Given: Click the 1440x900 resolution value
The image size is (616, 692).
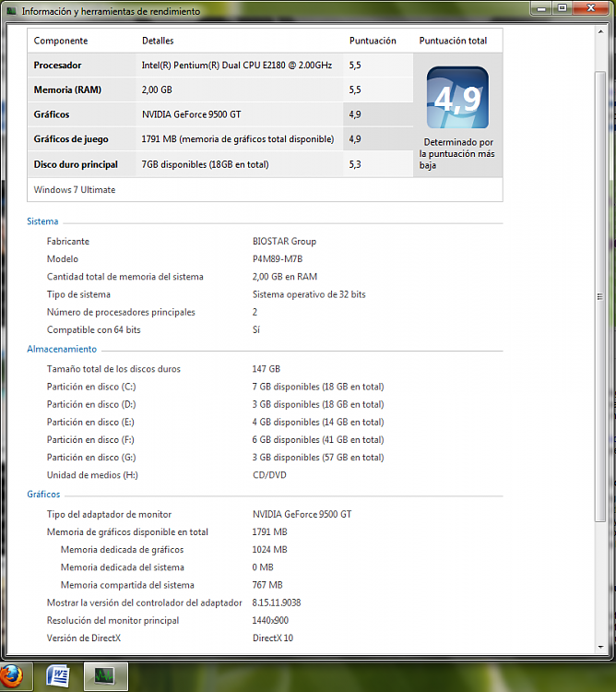Looking at the screenshot, I should tap(270, 620).
